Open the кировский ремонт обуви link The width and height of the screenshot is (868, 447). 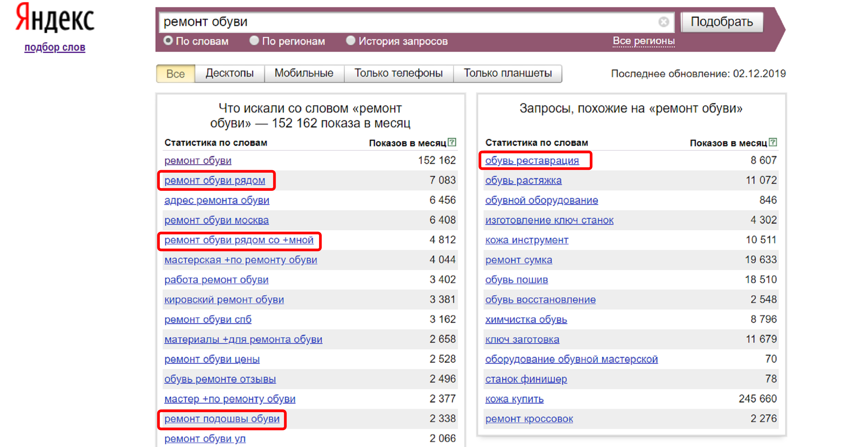(x=224, y=300)
